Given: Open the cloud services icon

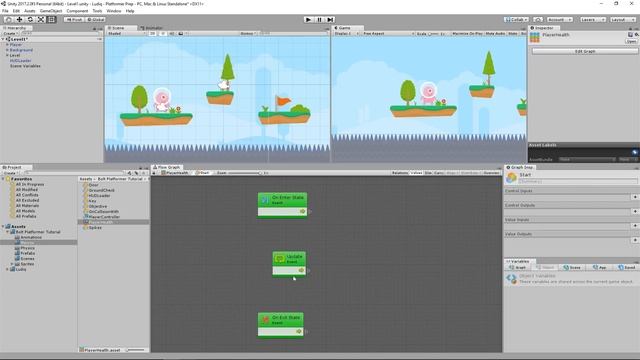Looking at the screenshot, I should click(538, 19).
